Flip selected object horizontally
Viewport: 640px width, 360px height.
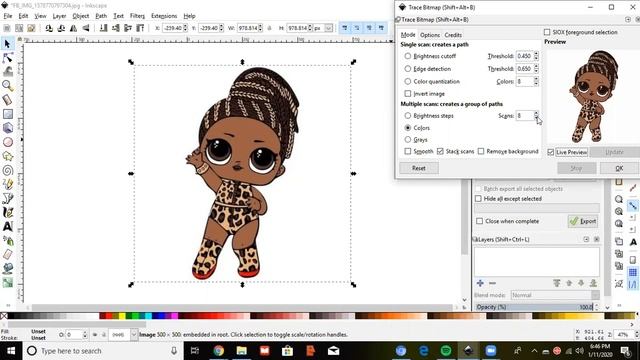[73, 28]
